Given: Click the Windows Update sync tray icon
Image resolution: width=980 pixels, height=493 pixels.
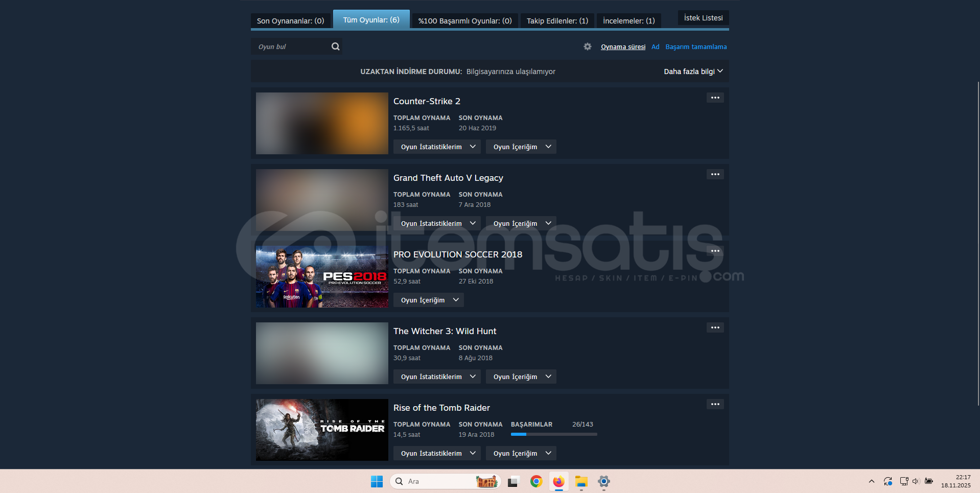Looking at the screenshot, I should pos(888,481).
